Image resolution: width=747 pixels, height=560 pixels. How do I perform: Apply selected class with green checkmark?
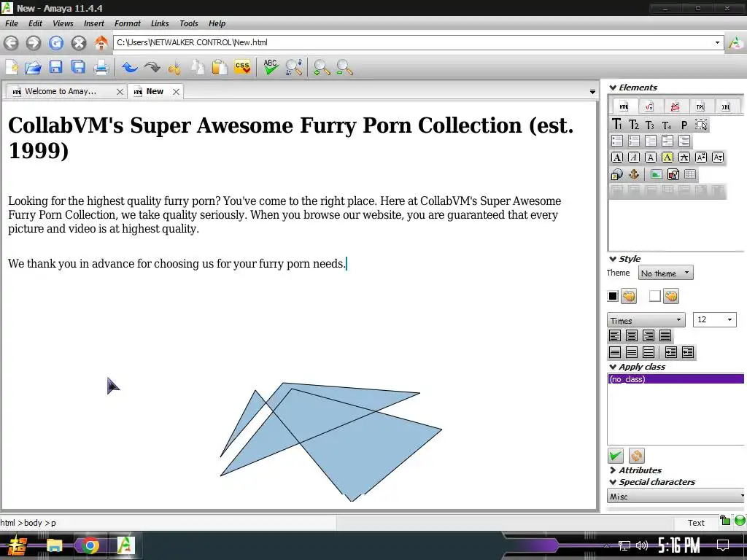[616, 456]
